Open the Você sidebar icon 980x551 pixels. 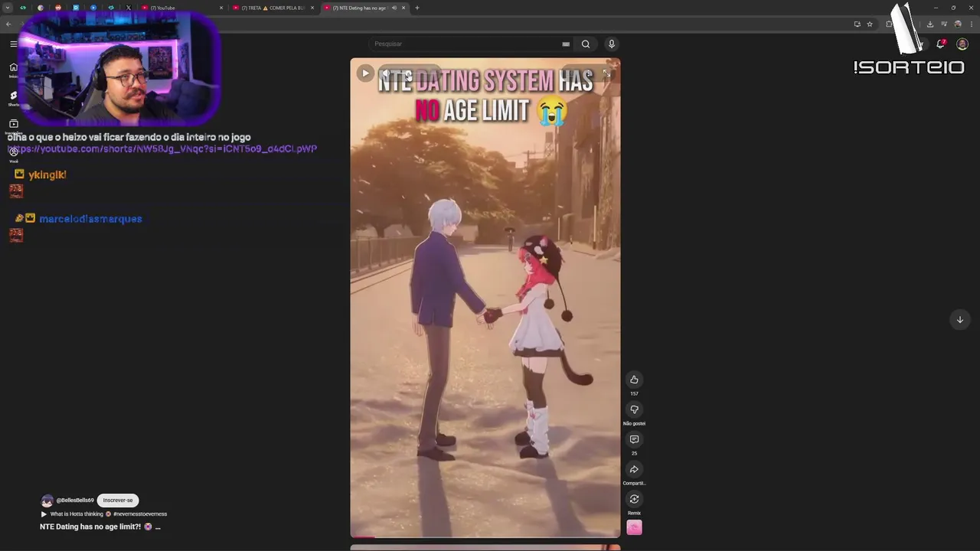(x=13, y=154)
